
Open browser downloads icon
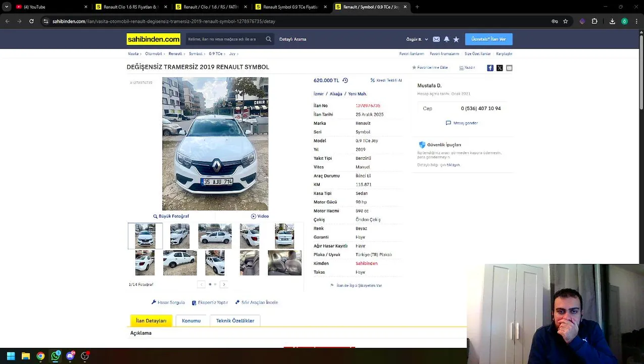coord(612,21)
